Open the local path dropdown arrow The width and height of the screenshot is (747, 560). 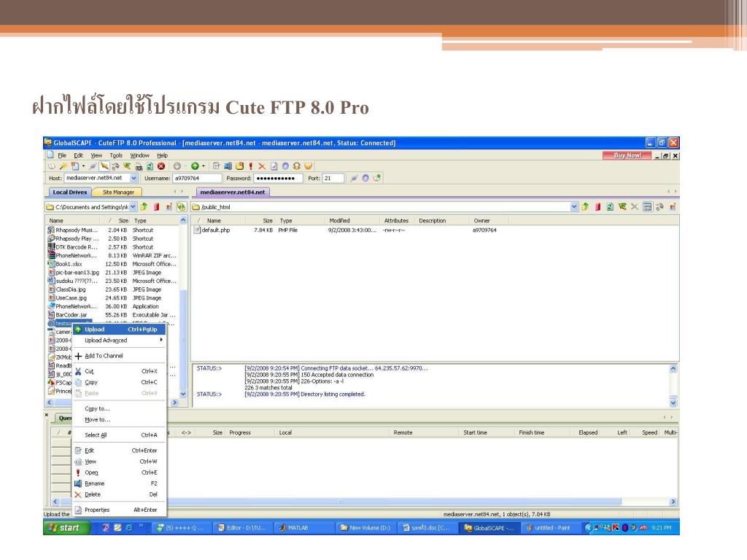[x=133, y=206]
